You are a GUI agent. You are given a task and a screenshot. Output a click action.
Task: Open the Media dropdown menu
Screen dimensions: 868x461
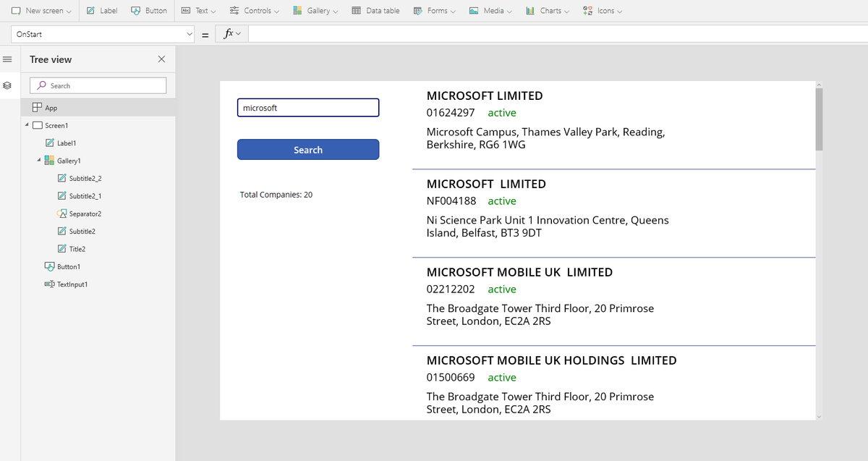click(490, 11)
